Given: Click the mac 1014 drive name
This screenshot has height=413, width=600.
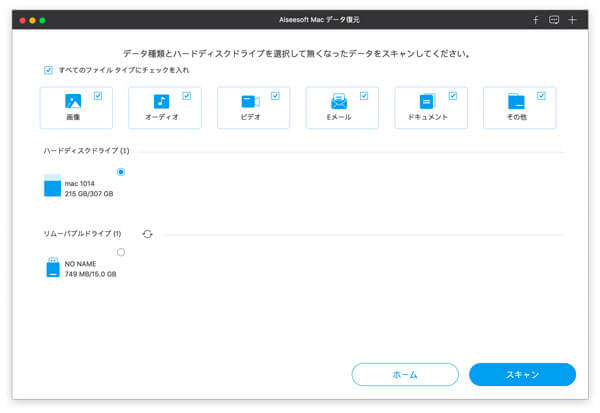Looking at the screenshot, I should click(80, 184).
